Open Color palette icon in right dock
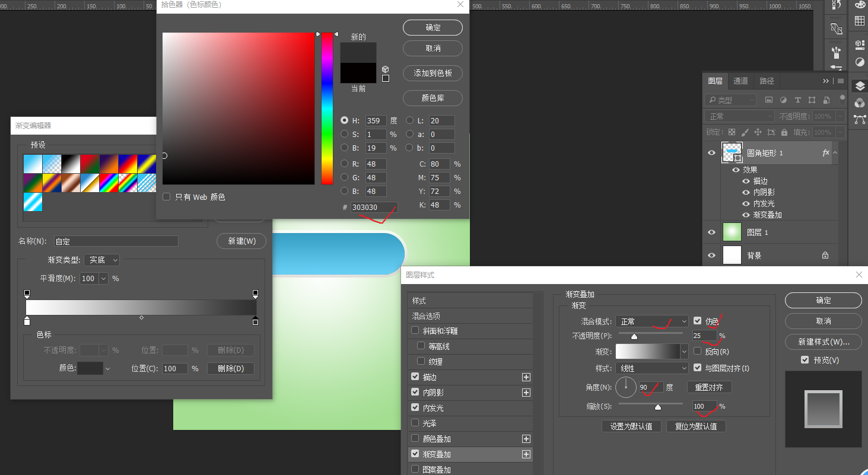This screenshot has height=475, width=868. coord(860,4)
